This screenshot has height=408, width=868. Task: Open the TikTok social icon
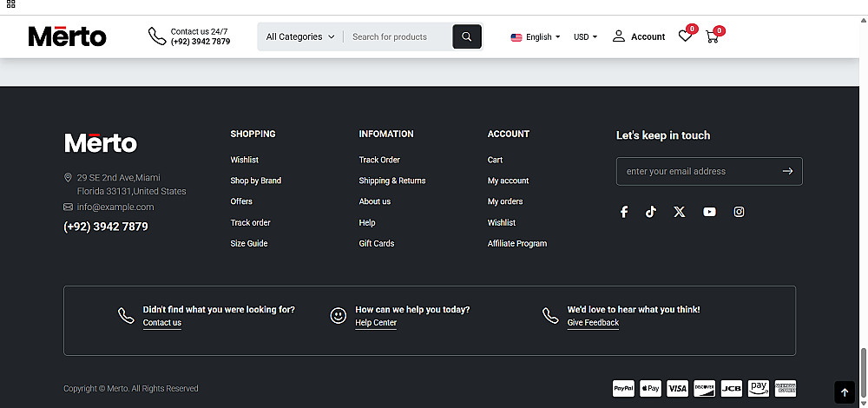coord(651,212)
